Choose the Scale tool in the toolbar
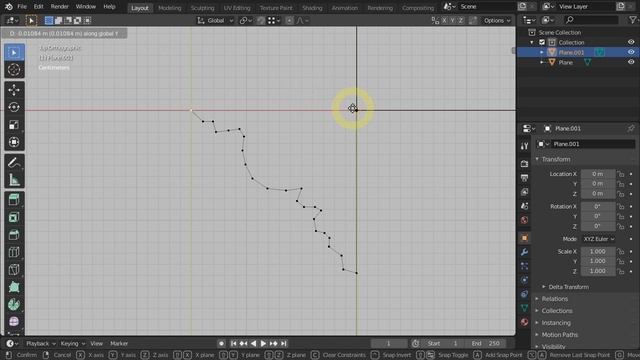Viewport: 640px width, 360px height. point(14,124)
